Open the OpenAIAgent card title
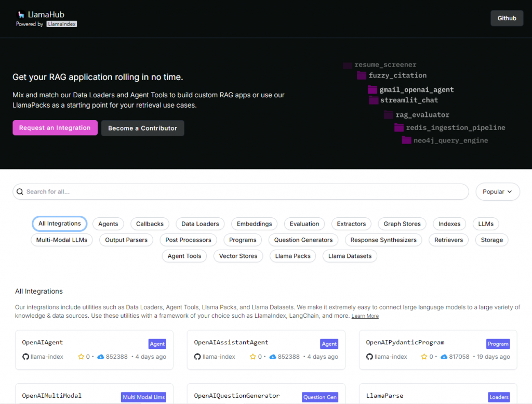This screenshot has height=404, width=532. (43, 342)
